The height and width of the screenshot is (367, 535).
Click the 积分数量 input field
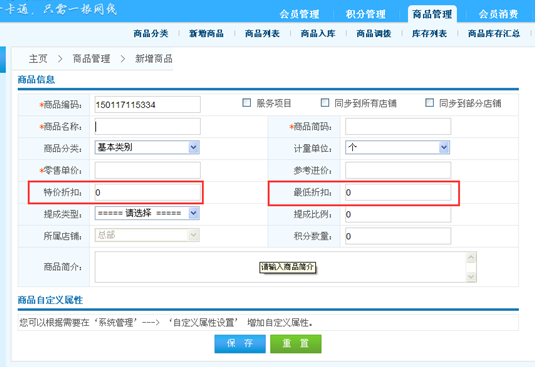398,236
